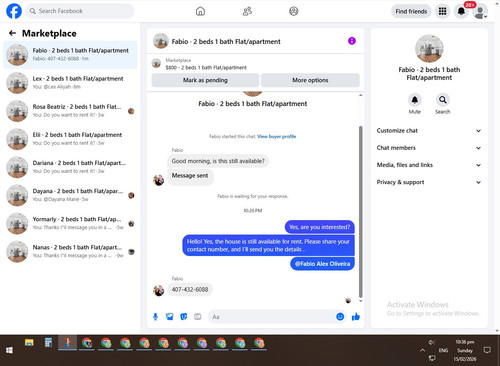The image size is (500, 366).
Task: Open Yormarly conversation in list
Action: 70,223
